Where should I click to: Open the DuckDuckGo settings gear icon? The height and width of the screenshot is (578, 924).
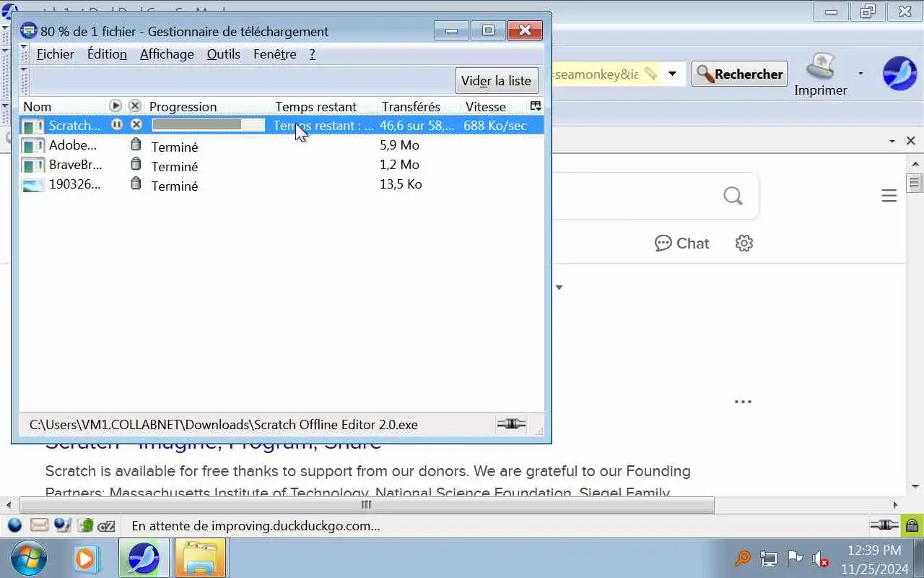[744, 243]
